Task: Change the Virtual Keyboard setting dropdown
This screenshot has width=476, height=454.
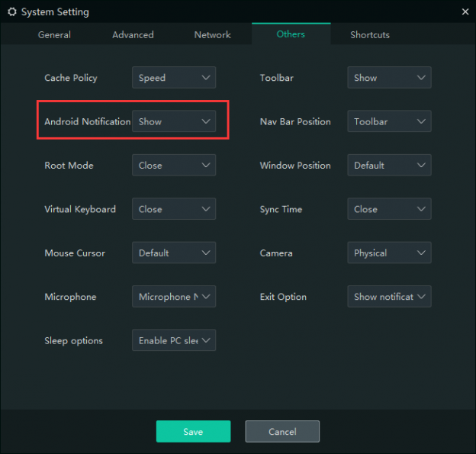Action: point(174,209)
